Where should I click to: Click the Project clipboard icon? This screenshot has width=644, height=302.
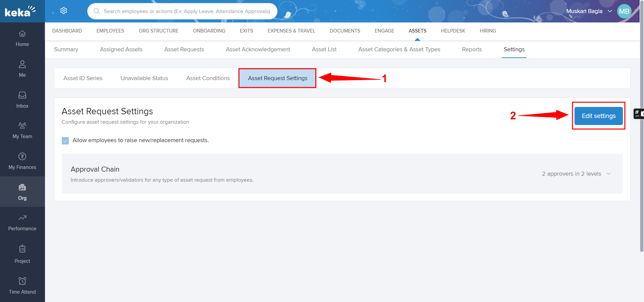pyautogui.click(x=22, y=249)
